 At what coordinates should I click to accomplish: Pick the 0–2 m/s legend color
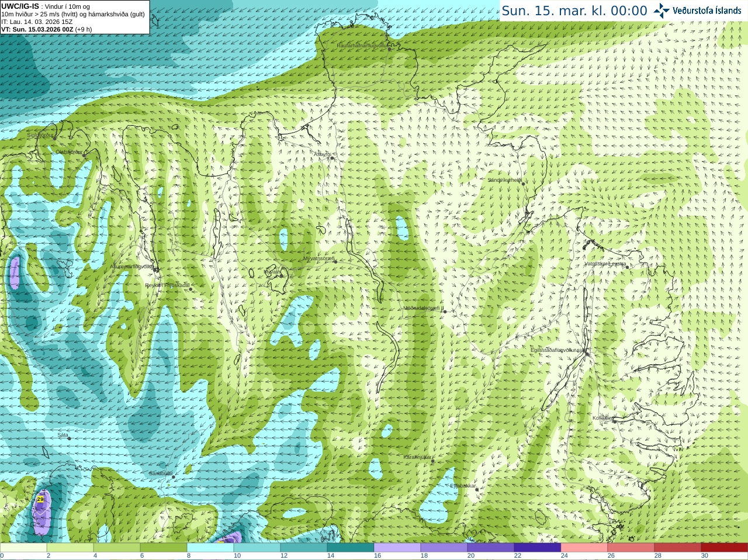(x=23, y=548)
